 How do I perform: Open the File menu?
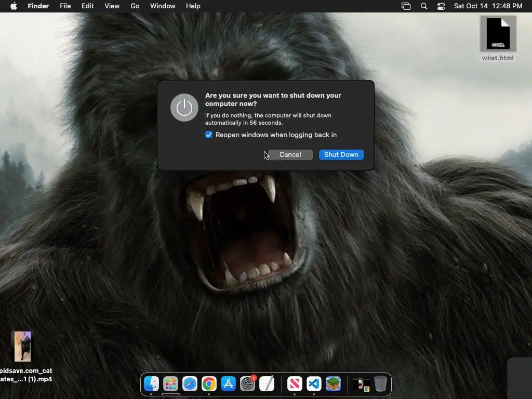pyautogui.click(x=65, y=6)
